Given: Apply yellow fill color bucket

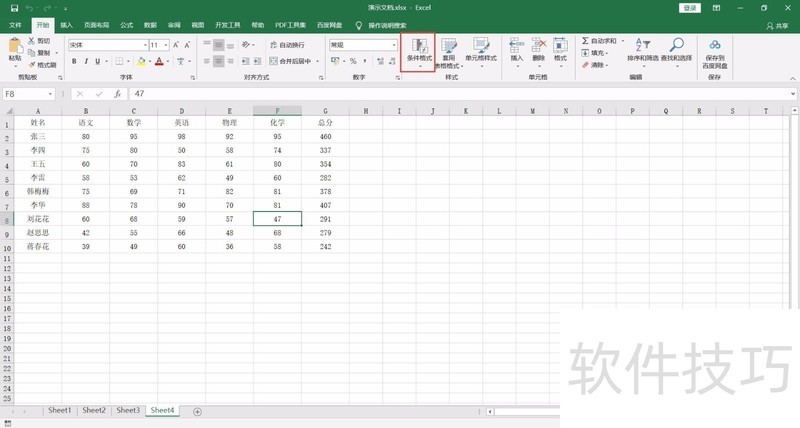Looking at the screenshot, I should pyautogui.click(x=142, y=61).
